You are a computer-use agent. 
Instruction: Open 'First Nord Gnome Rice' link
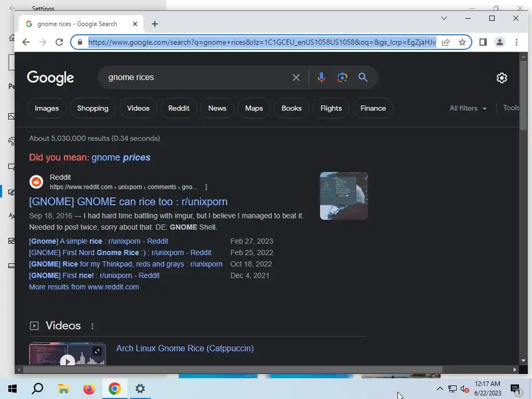(x=120, y=253)
